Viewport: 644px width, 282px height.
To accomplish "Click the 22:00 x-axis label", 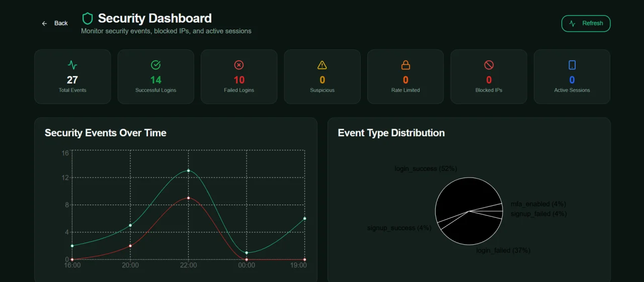I will (189, 265).
